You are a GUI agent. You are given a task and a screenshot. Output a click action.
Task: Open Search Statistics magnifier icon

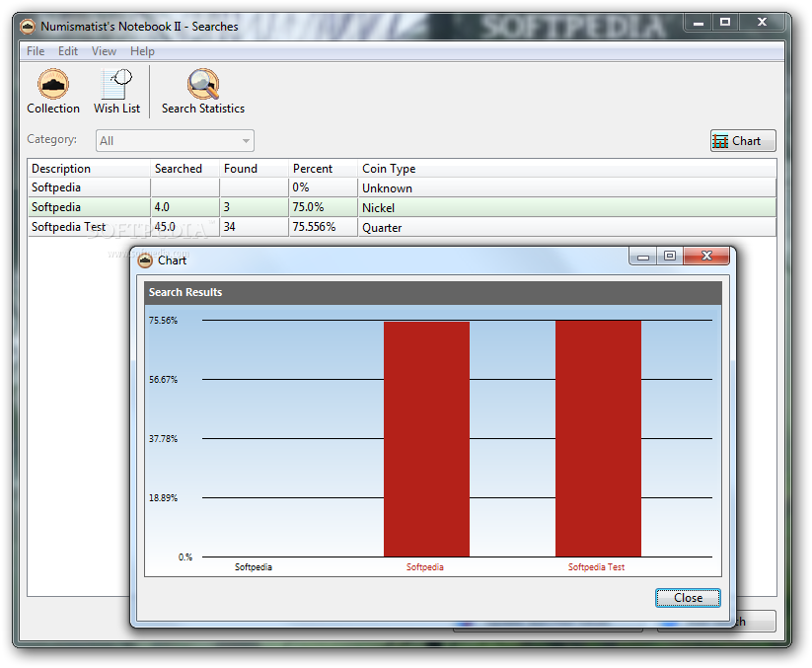click(203, 84)
